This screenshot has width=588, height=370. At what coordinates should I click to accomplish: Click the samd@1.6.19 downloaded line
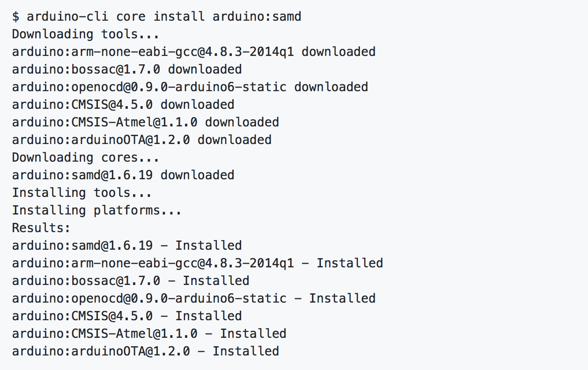coord(123,175)
